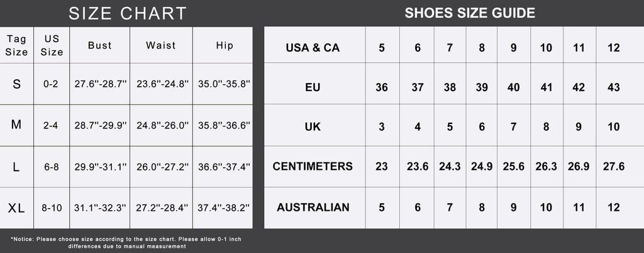The height and width of the screenshot is (253, 644).
Task: Click the 24.3 centimeters cell
Action: point(450,167)
